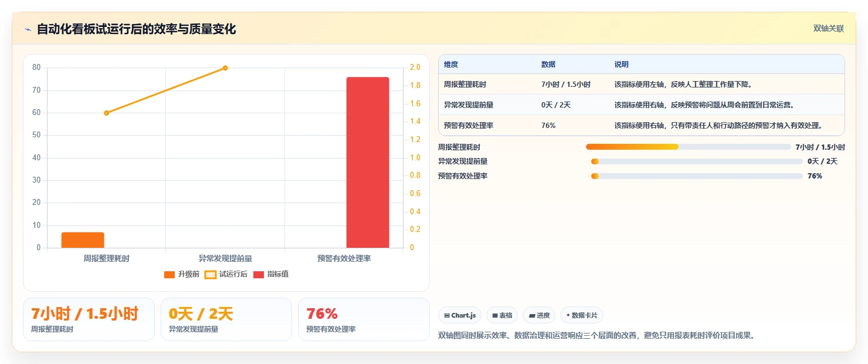Open the 76% data card

364,319
